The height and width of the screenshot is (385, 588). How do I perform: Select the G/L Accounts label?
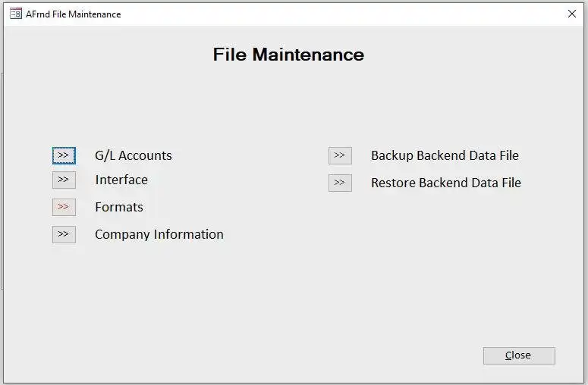(x=134, y=155)
